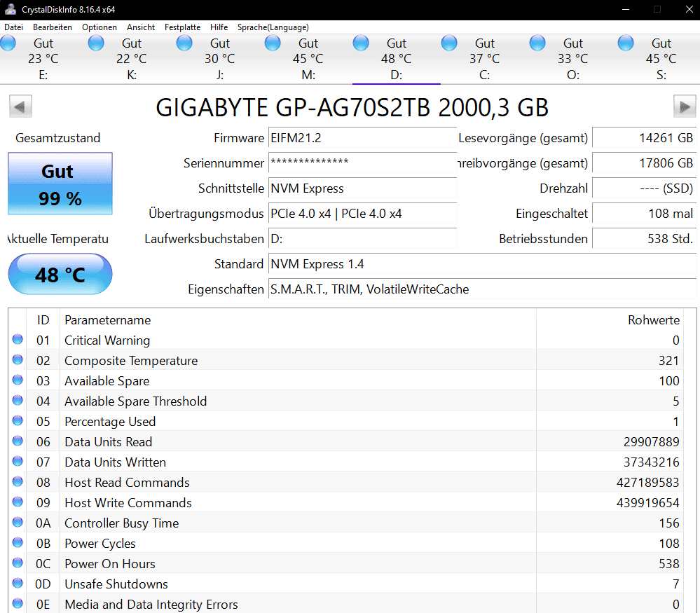Select drive C: status orb

[x=449, y=43]
